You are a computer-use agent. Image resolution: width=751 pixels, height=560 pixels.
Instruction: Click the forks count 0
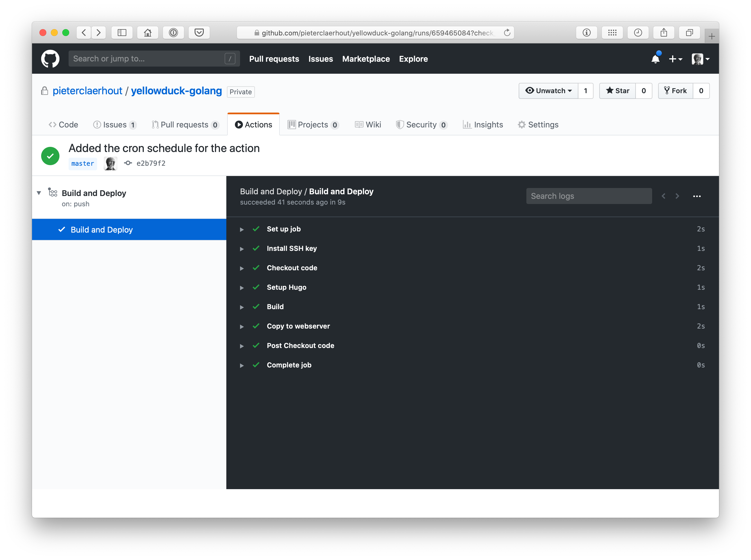point(701,91)
